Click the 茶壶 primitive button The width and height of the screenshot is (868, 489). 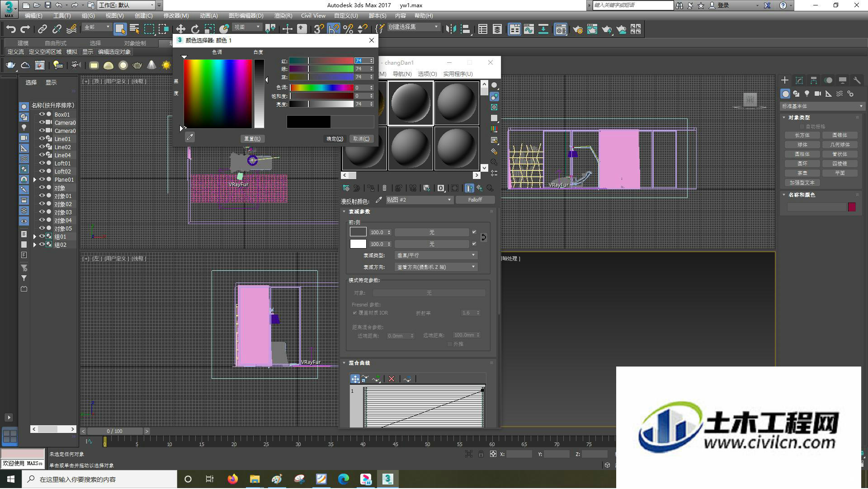(x=802, y=173)
